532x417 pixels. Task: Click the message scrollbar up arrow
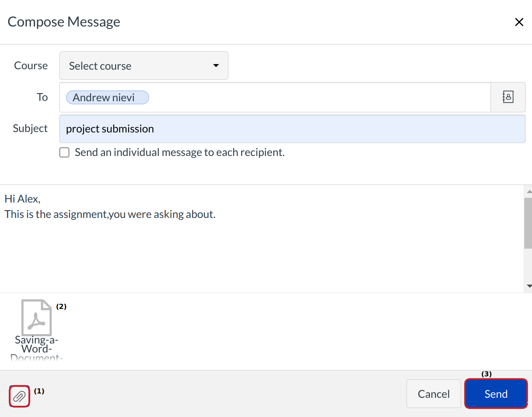pos(529,192)
